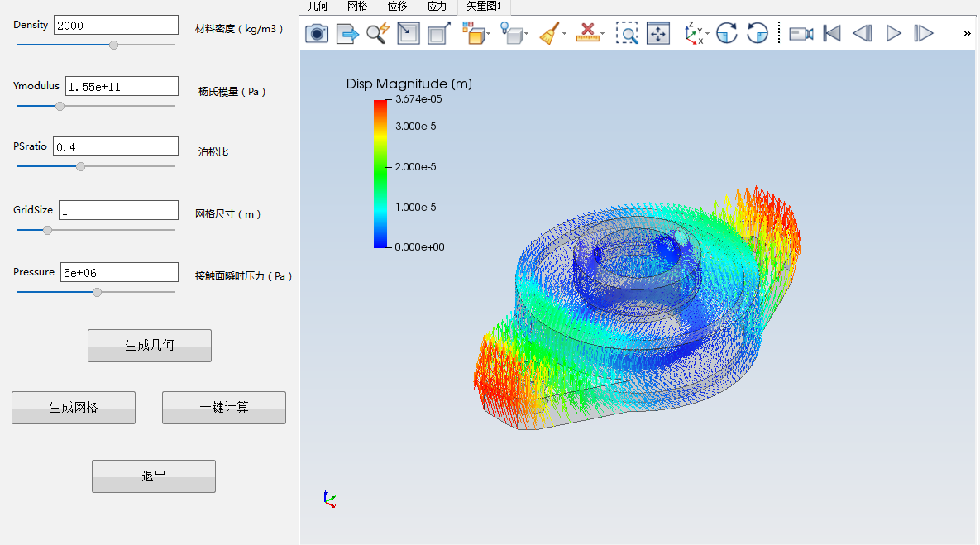Play the animation
Image resolution: width=980 pixels, height=545 pixels.
pos(893,34)
